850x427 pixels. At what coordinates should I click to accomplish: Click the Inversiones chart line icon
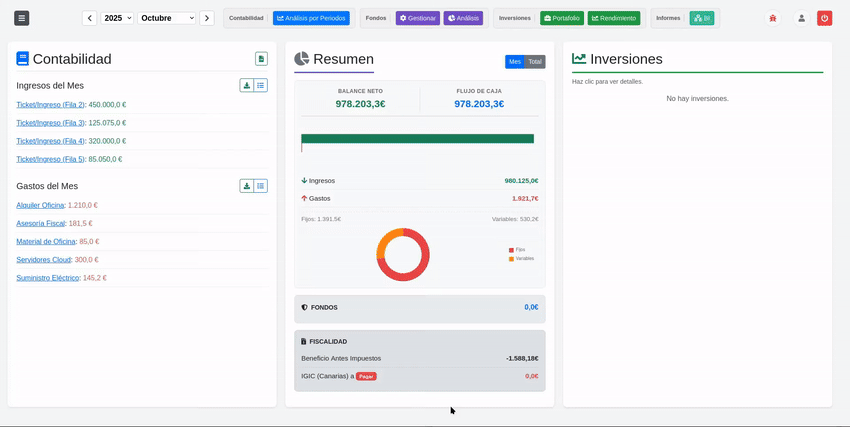tap(579, 59)
